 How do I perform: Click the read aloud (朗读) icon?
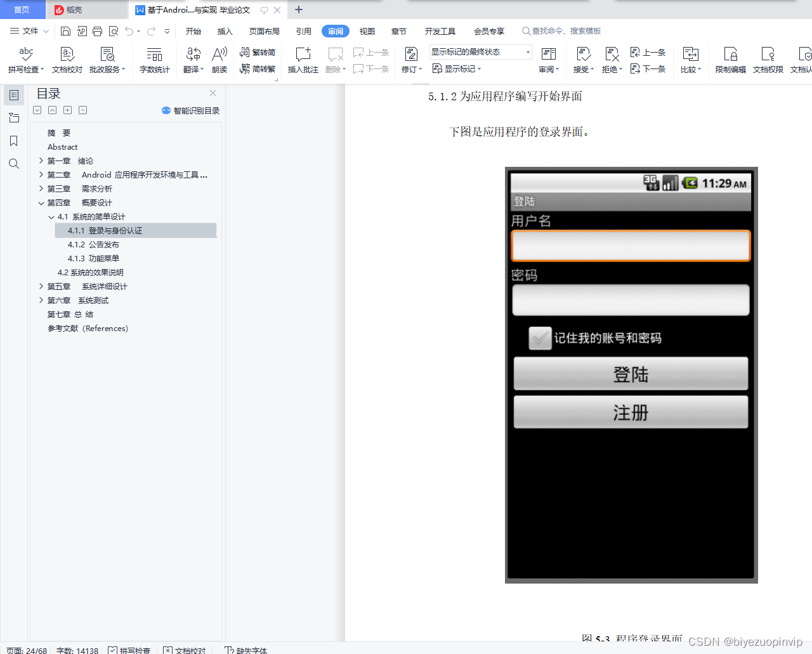[x=219, y=60]
